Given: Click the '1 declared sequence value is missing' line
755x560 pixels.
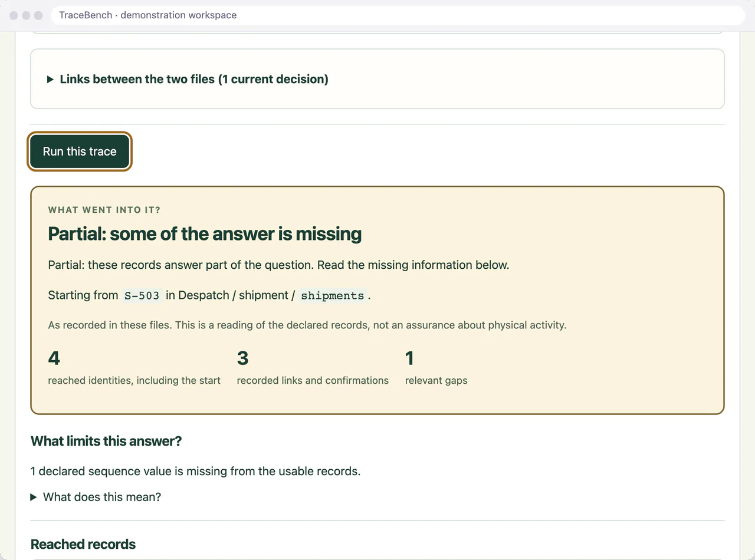Looking at the screenshot, I should (x=196, y=471).
